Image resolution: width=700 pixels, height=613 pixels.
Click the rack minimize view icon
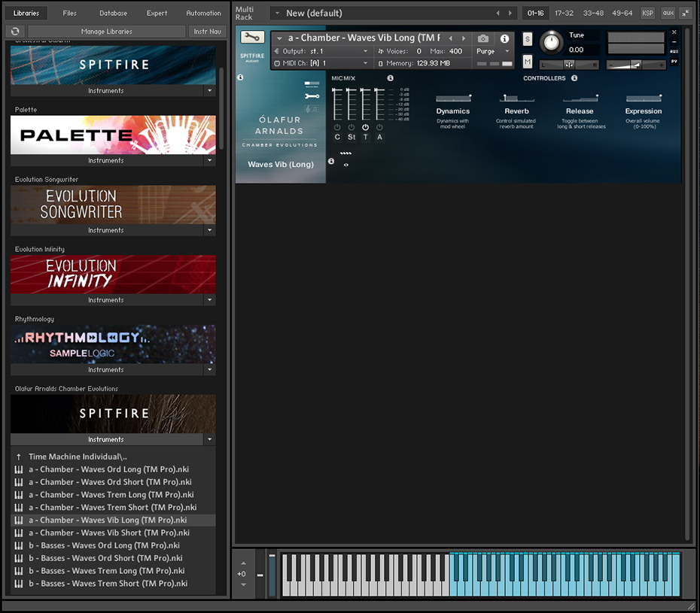click(685, 13)
